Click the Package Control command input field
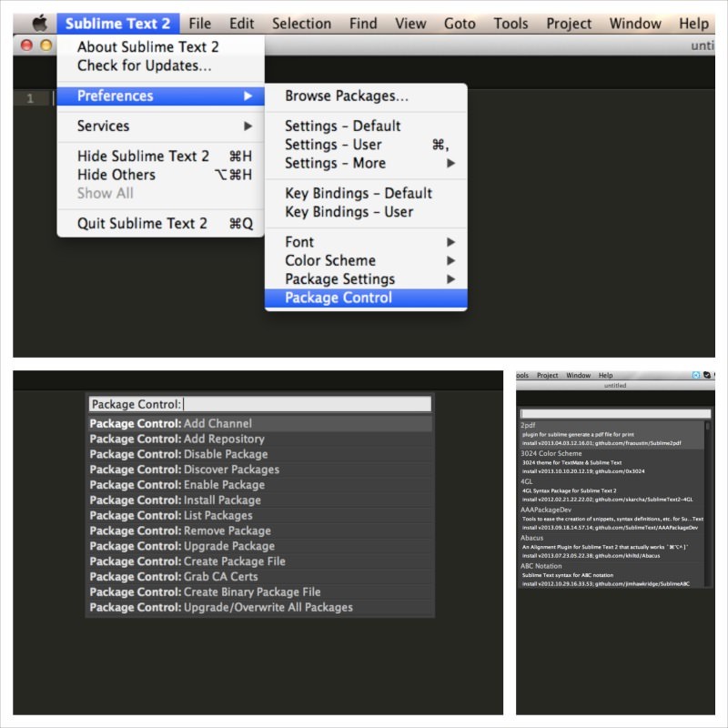The width and height of the screenshot is (728, 728). pyautogui.click(x=260, y=404)
